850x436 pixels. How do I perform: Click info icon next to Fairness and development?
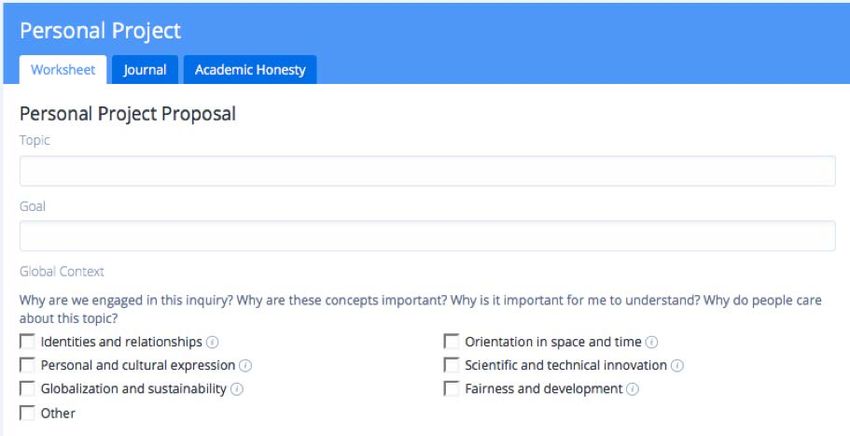click(x=633, y=389)
